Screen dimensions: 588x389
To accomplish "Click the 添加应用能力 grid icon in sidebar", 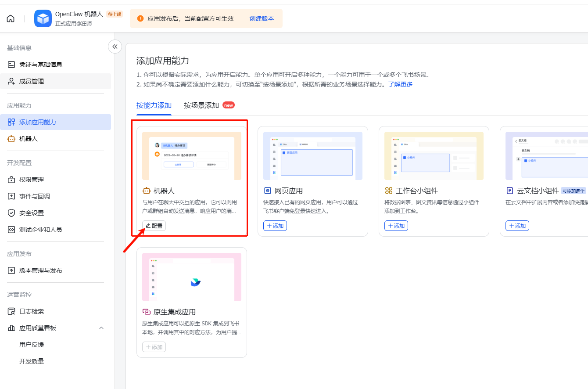I will point(11,122).
